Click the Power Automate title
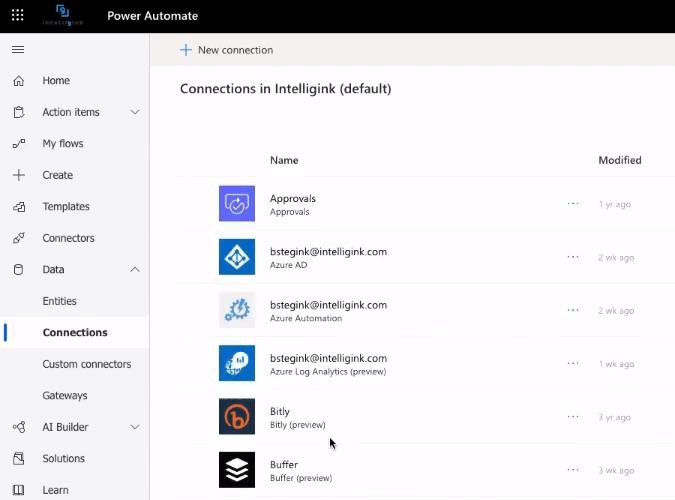The height and width of the screenshot is (500, 675). click(x=152, y=16)
